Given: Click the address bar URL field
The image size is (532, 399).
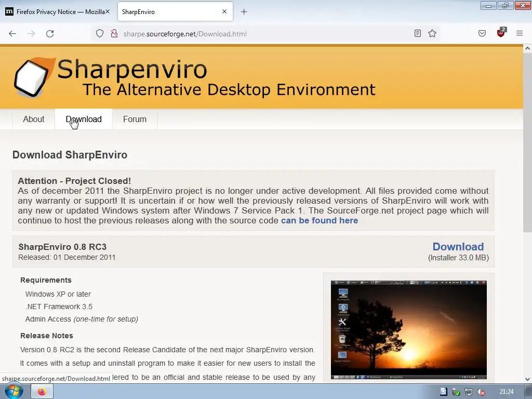Looking at the screenshot, I should [x=267, y=34].
